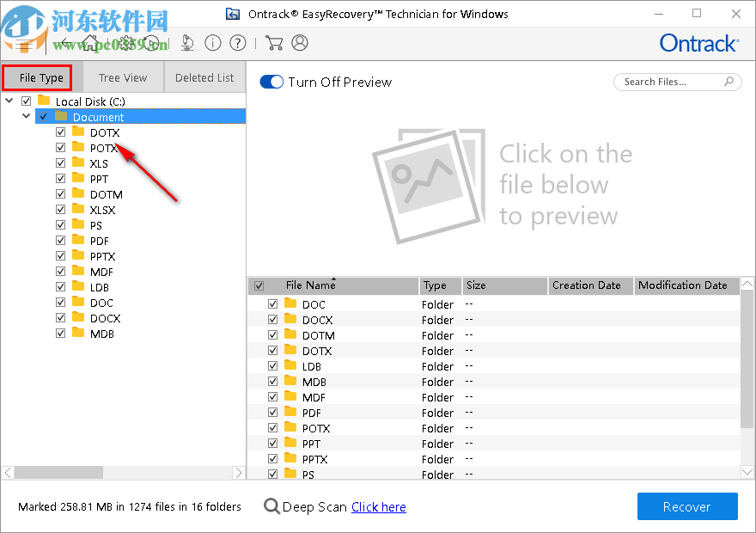756x533 pixels.
Task: Click the user account icon
Action: pyautogui.click(x=301, y=43)
